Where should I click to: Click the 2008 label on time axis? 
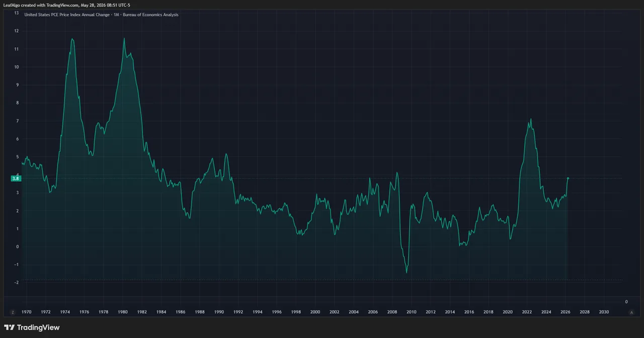(392, 312)
